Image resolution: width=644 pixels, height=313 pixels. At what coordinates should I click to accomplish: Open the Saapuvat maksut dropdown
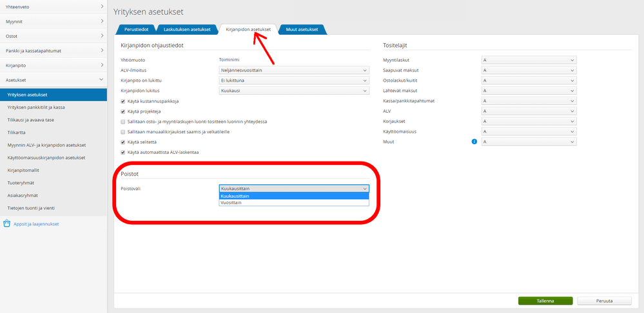tap(529, 71)
